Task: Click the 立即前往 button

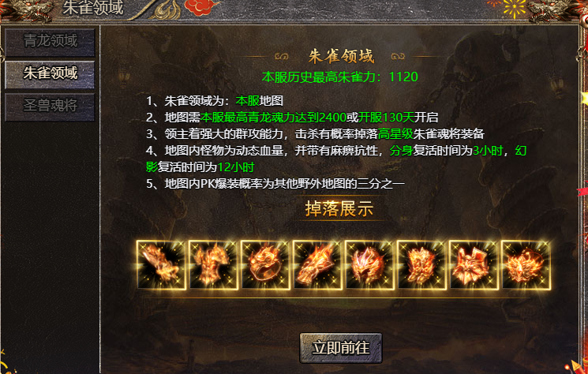Action: [341, 348]
